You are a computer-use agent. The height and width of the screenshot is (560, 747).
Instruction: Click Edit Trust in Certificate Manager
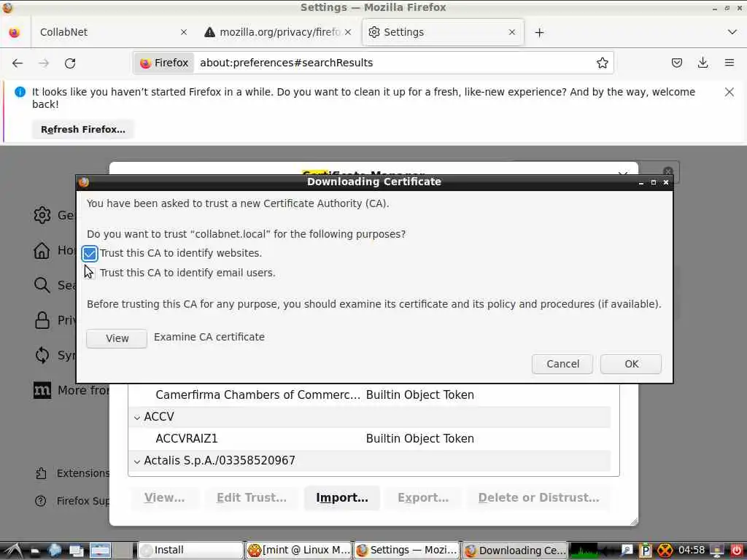click(252, 498)
